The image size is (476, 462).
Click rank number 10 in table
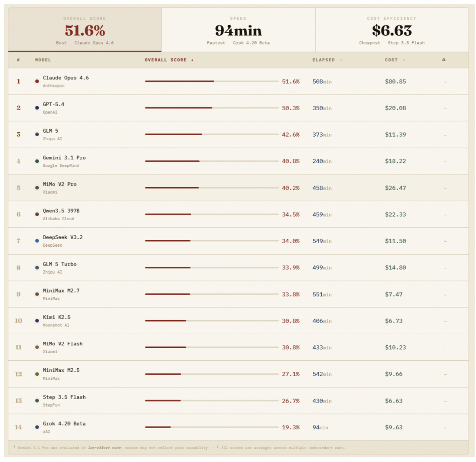[x=19, y=321]
